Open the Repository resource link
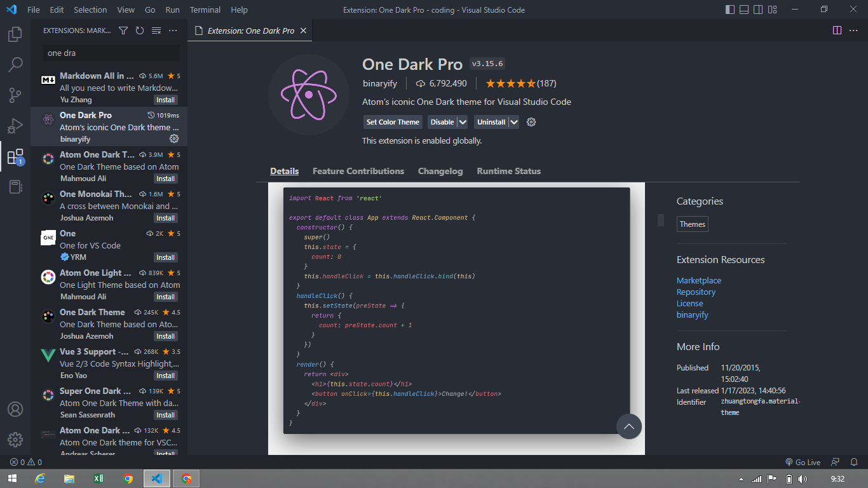 pyautogui.click(x=696, y=292)
